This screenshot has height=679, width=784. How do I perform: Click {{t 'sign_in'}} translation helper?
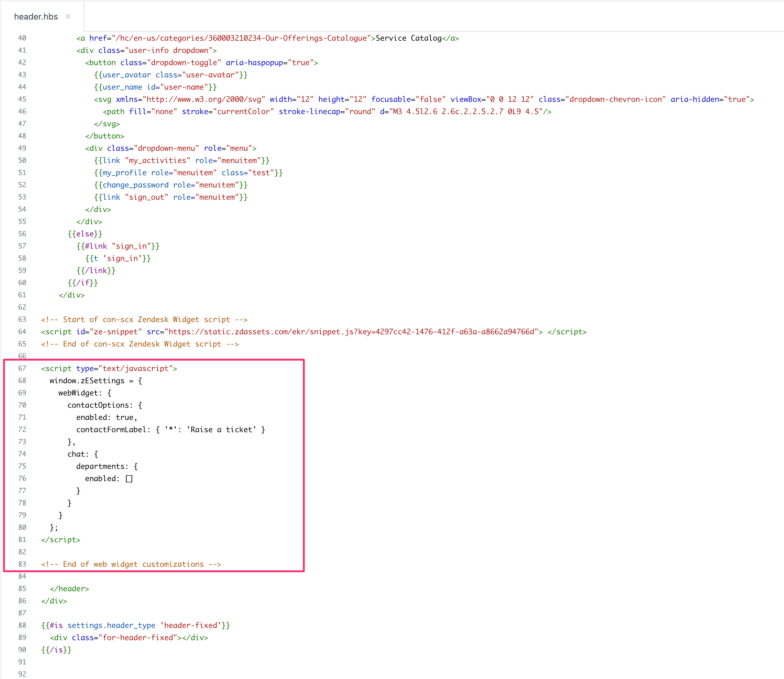point(118,258)
